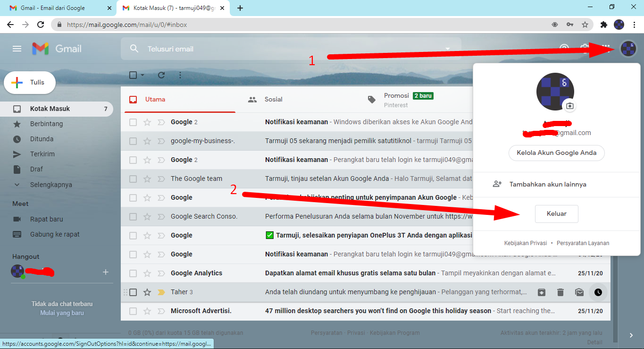The height and width of the screenshot is (349, 644).
Task: Open Persyaratan Layanan link
Action: [583, 243]
